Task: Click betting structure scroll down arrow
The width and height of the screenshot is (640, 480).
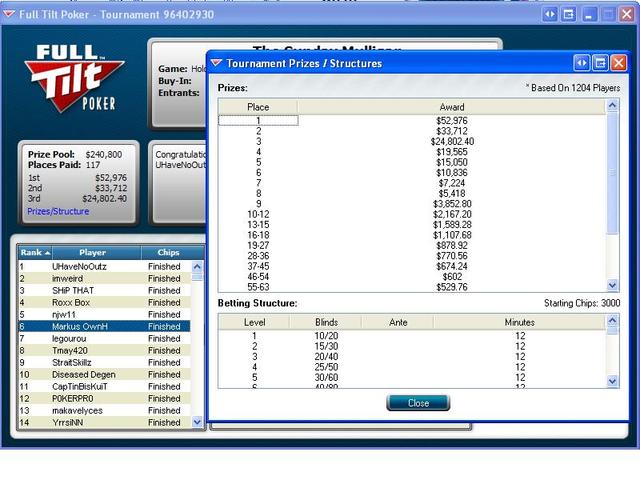Action: tap(612, 381)
